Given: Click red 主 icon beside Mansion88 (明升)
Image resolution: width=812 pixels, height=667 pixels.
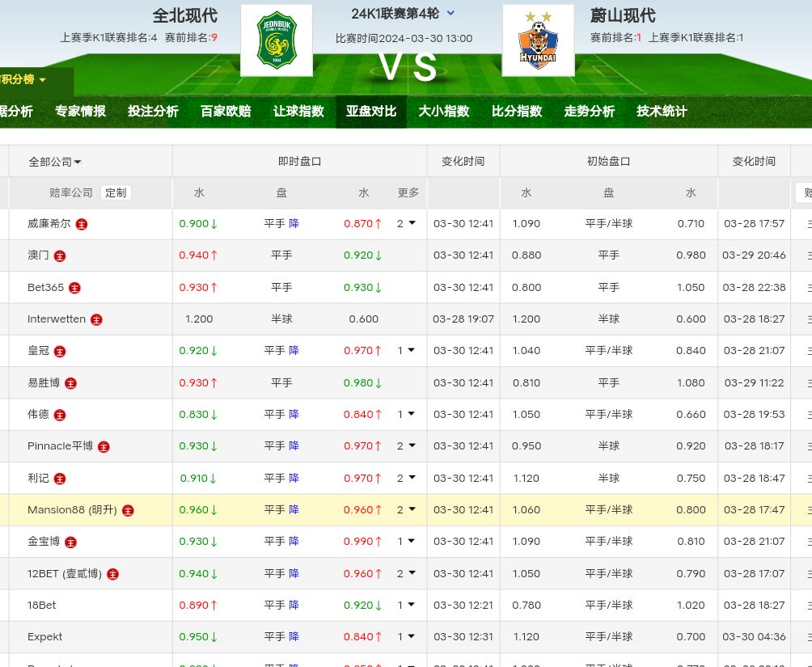Looking at the screenshot, I should click(128, 510).
